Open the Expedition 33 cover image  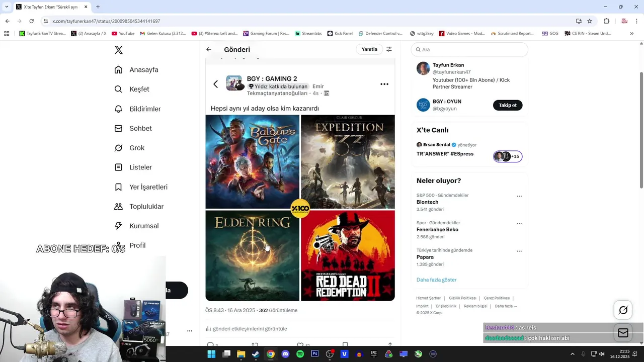point(348,161)
